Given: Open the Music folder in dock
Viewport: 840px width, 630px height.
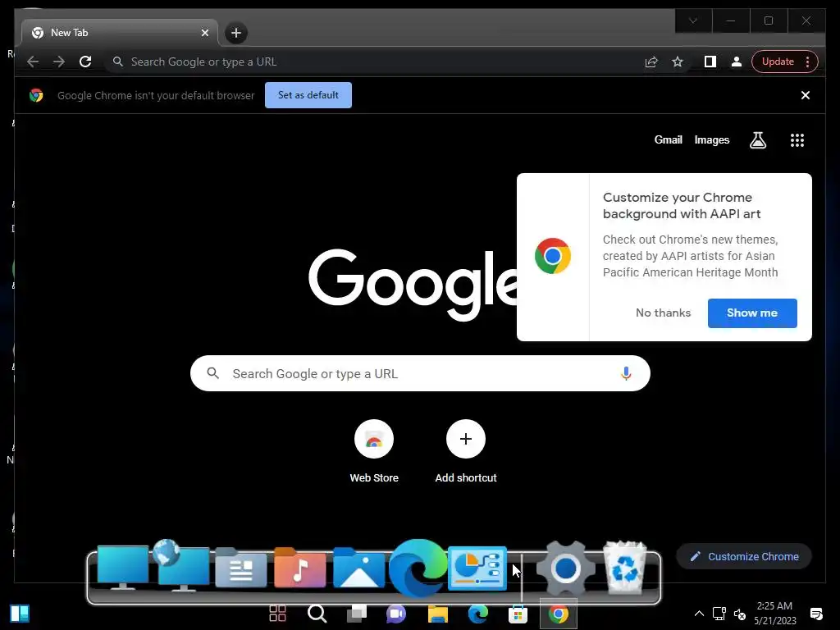Looking at the screenshot, I should (x=299, y=568).
